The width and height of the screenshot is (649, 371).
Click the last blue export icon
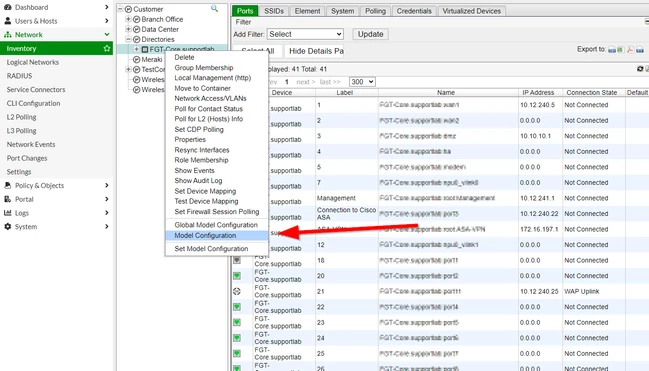pos(639,50)
